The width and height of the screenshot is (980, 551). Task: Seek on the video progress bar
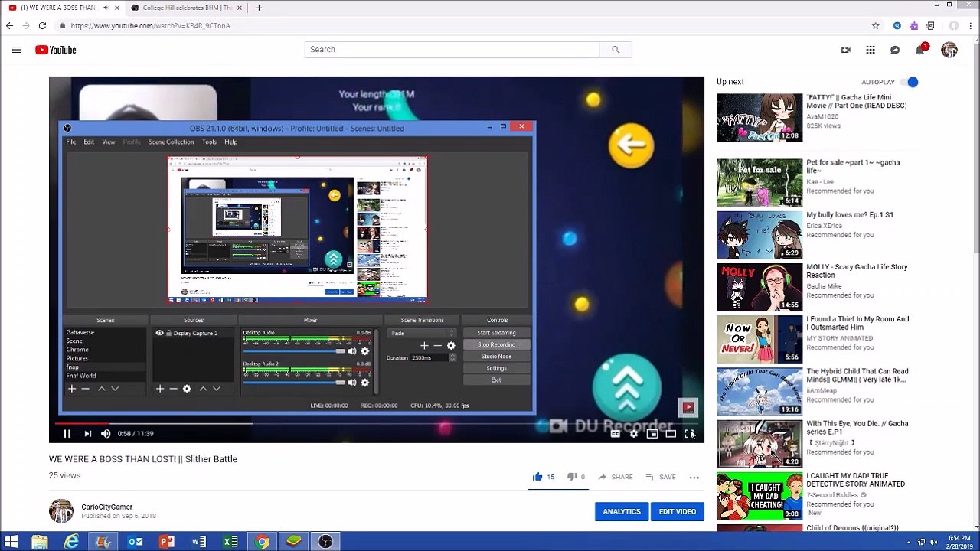coord(376,422)
